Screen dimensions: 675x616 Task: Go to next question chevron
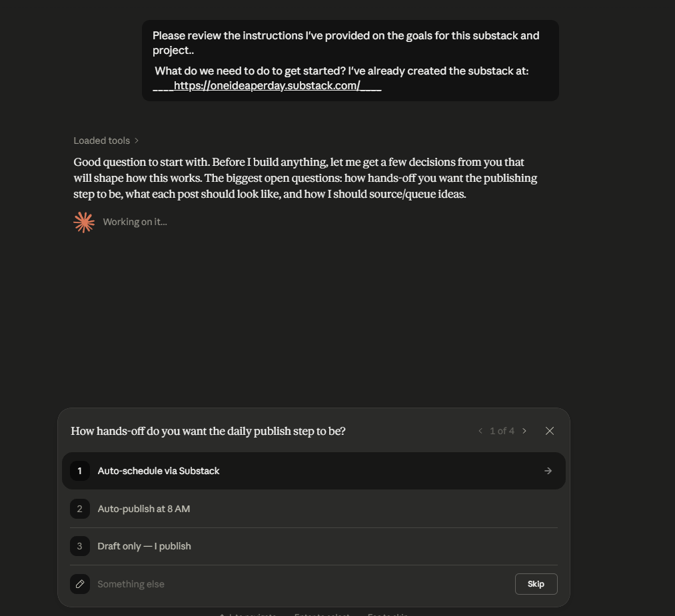click(524, 431)
